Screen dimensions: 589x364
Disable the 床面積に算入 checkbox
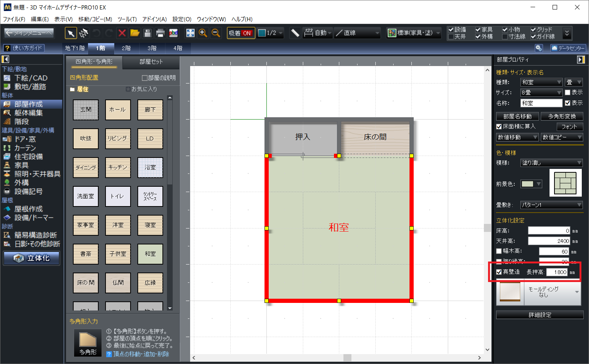(x=499, y=127)
